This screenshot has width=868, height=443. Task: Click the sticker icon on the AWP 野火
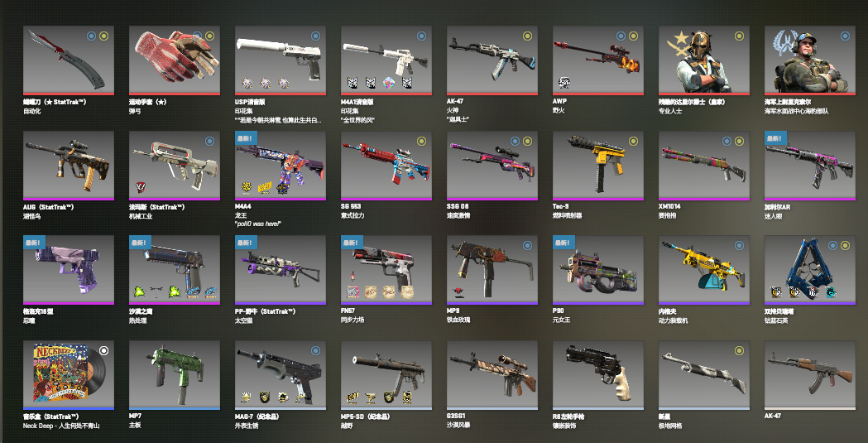[564, 83]
